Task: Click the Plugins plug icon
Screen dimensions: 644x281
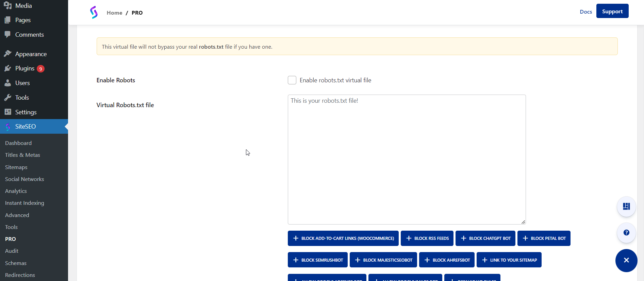Action: (8, 68)
